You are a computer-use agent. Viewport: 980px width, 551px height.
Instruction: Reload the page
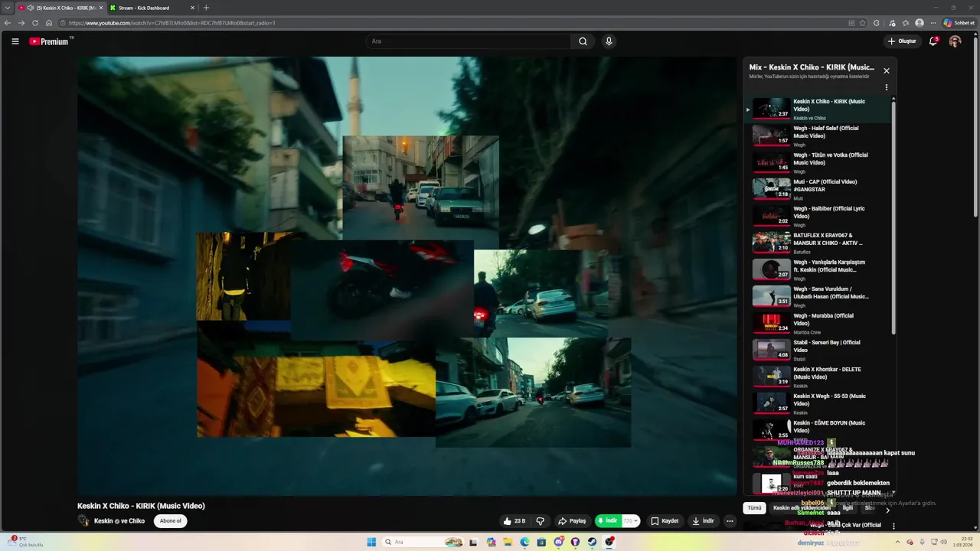point(35,23)
